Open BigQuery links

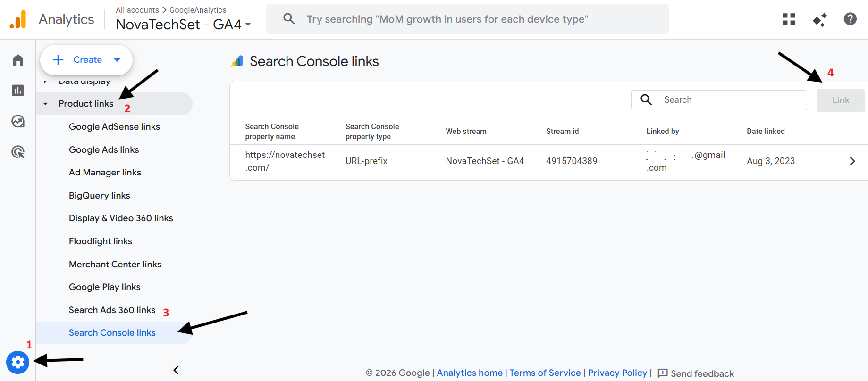tap(100, 196)
